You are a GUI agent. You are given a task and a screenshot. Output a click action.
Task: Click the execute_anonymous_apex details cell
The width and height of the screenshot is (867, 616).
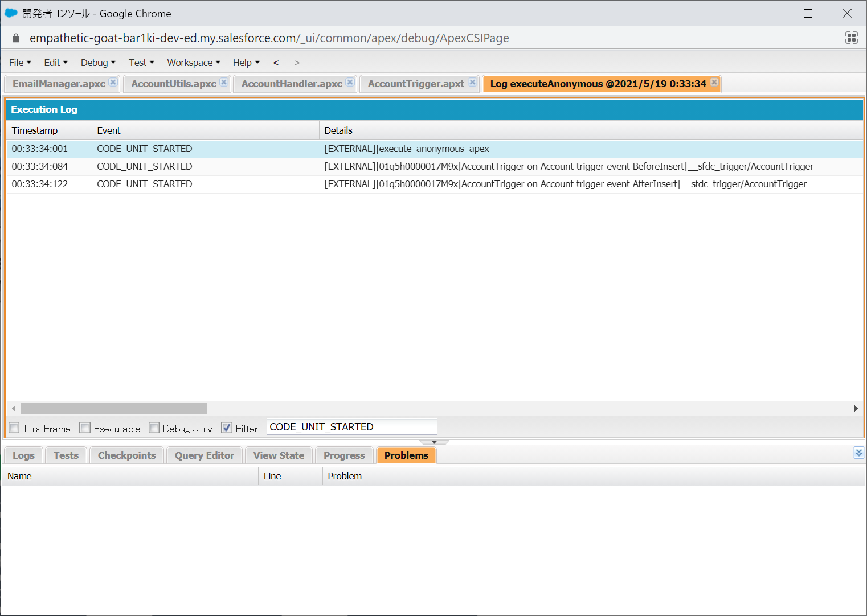591,149
